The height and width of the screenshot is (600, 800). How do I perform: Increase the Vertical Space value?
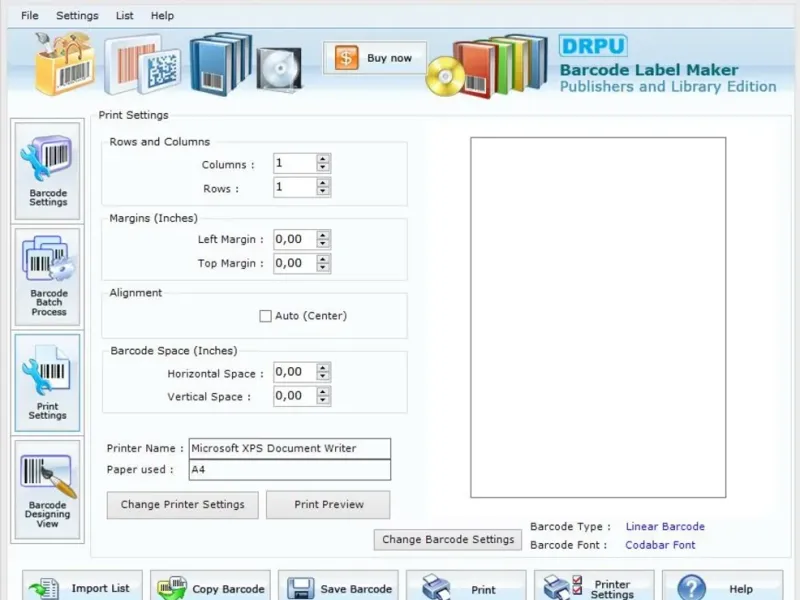pyautogui.click(x=322, y=391)
